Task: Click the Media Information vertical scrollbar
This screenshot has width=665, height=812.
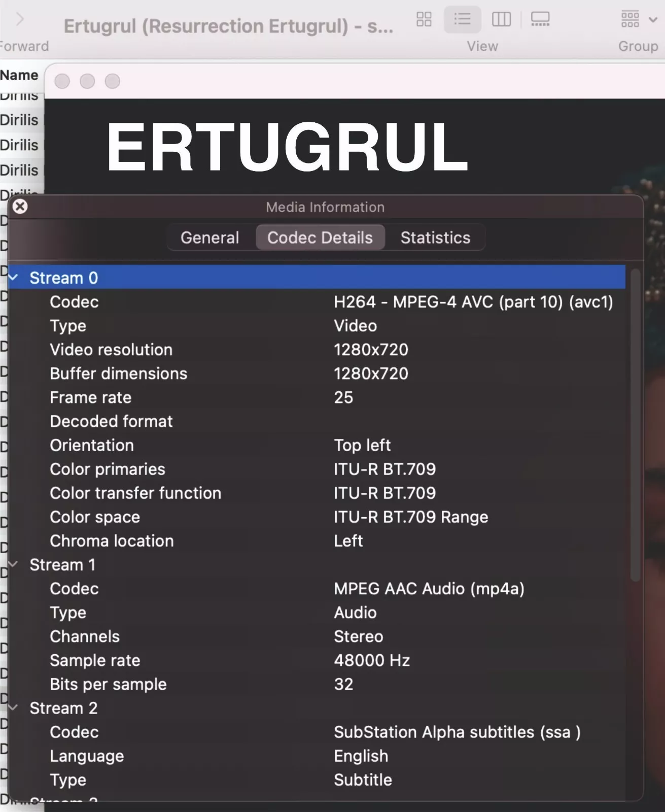Action: point(635,425)
